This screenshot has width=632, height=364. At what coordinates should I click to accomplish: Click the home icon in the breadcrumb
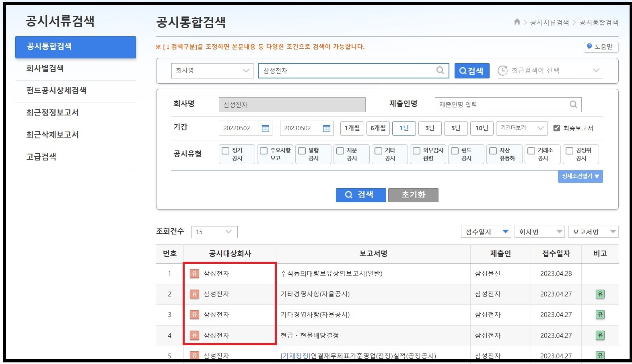point(517,22)
